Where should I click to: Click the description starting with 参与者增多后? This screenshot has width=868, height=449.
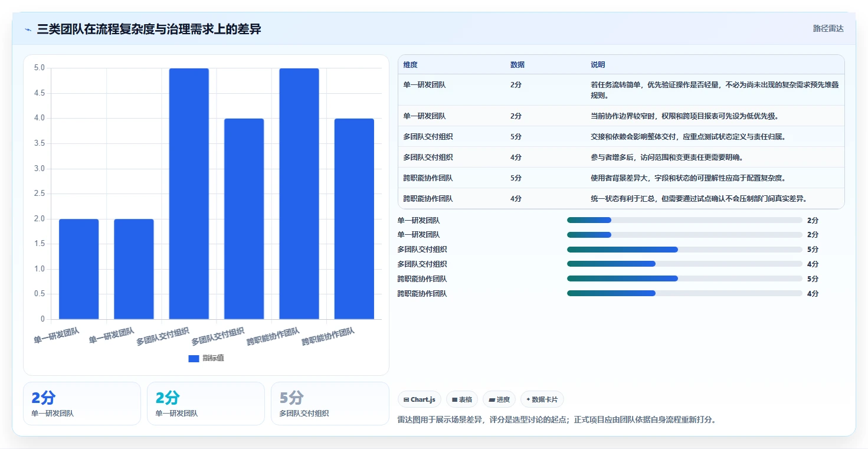click(x=666, y=158)
